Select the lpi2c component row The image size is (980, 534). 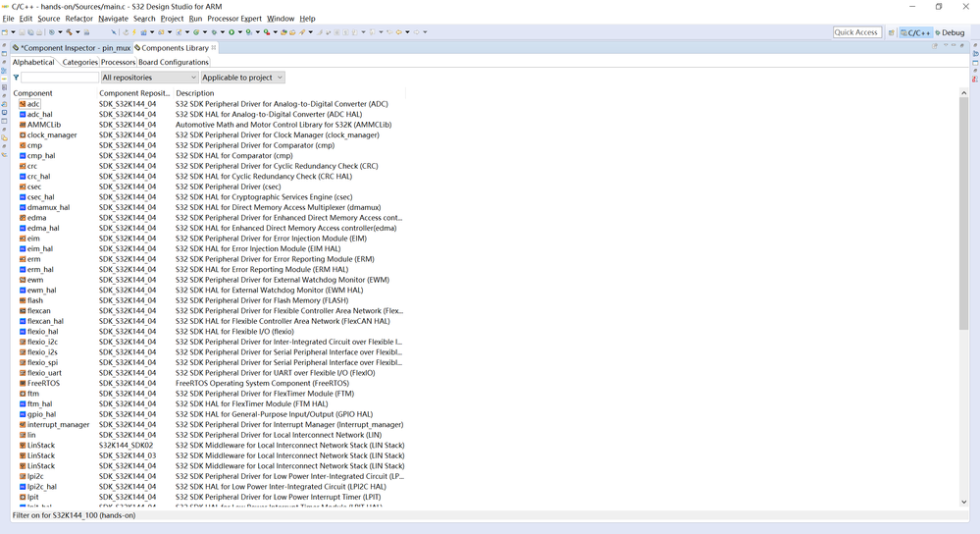coord(209,476)
